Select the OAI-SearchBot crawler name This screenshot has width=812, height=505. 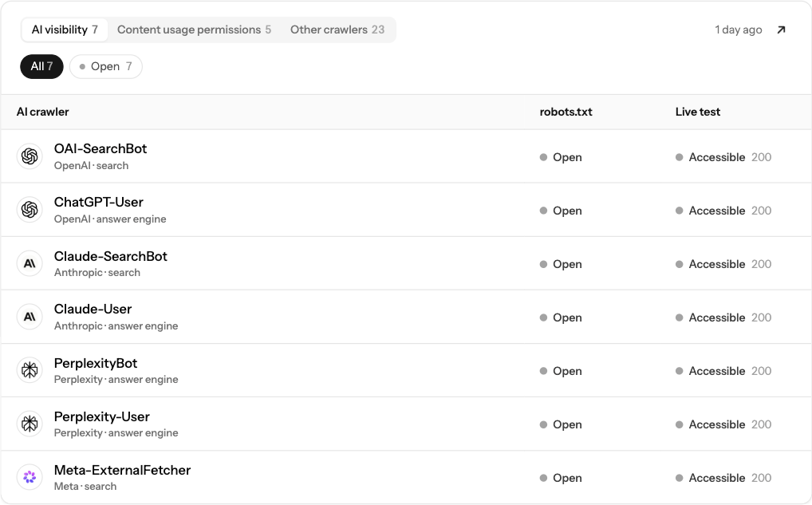click(101, 148)
